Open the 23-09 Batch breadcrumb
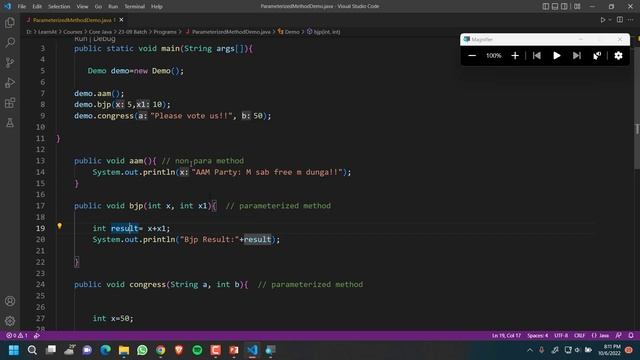640x360 pixels. point(132,31)
